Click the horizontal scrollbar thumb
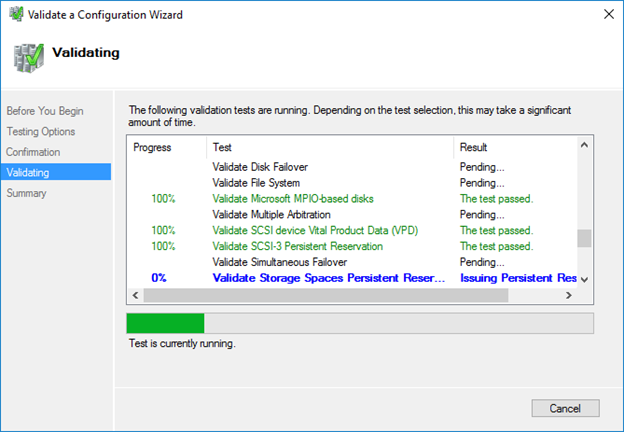 pyautogui.click(x=326, y=295)
